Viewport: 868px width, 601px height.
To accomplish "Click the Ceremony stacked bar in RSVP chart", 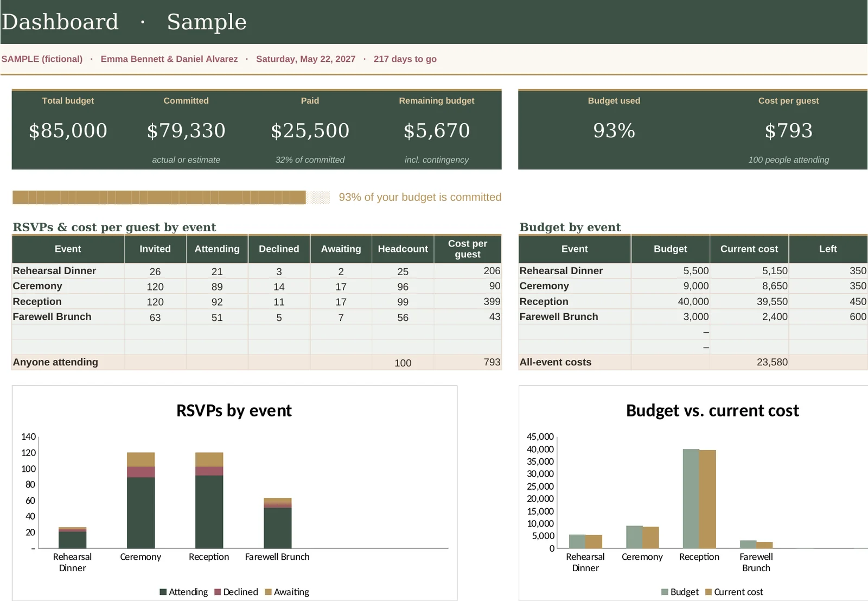I will (x=141, y=500).
